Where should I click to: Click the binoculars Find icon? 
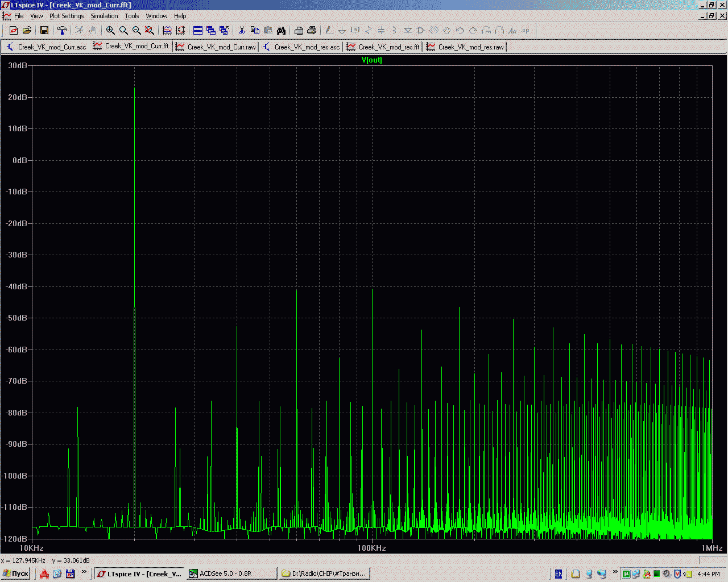point(281,30)
